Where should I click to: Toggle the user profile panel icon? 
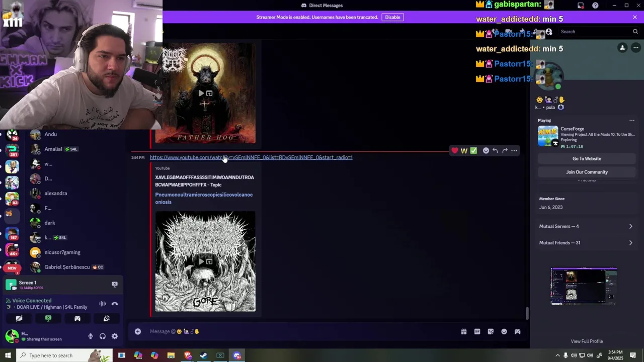coord(549,32)
